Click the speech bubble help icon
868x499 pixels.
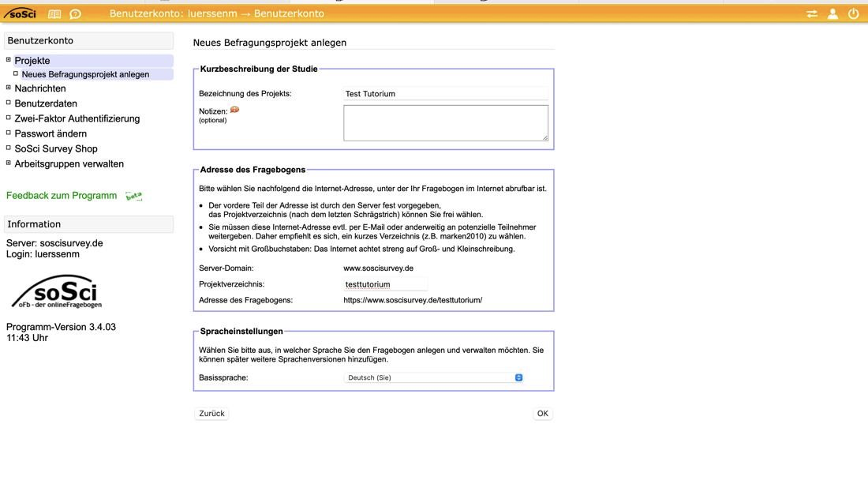pos(75,13)
